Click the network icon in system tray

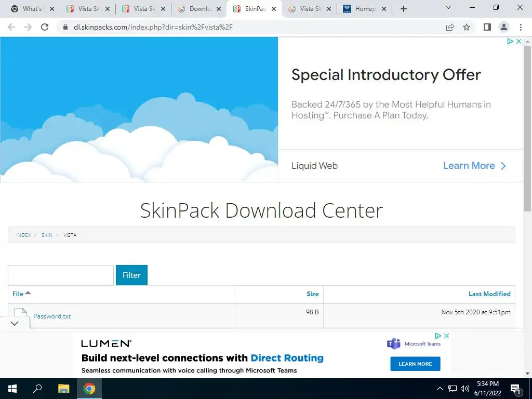pyautogui.click(x=453, y=389)
